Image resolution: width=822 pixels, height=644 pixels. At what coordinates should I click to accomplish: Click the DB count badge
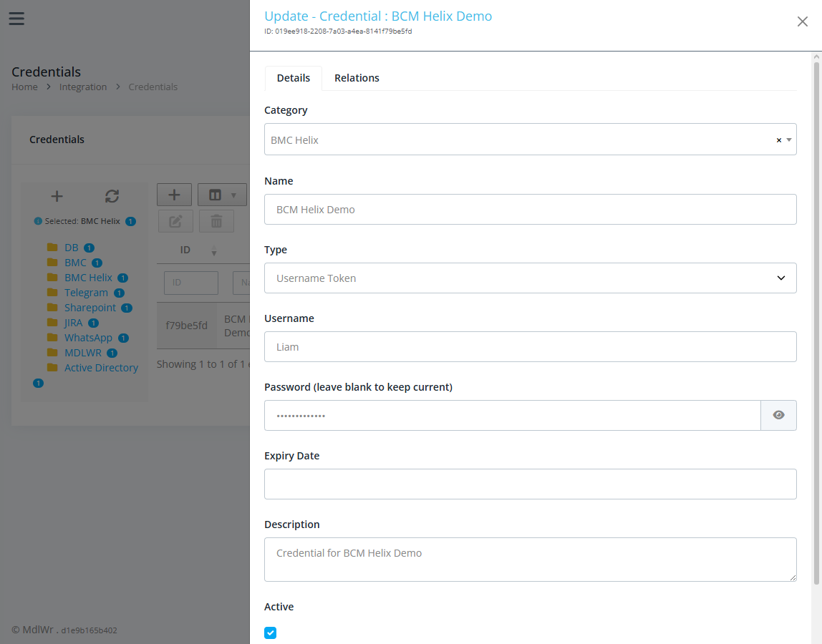[89, 248]
